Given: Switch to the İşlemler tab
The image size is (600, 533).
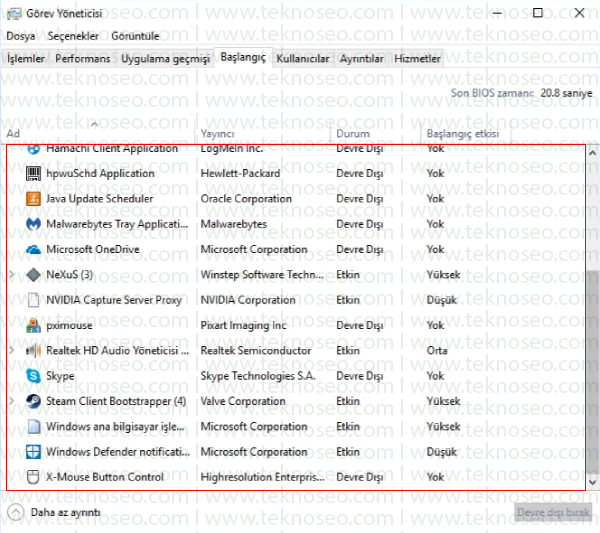Looking at the screenshot, I should pos(26,59).
